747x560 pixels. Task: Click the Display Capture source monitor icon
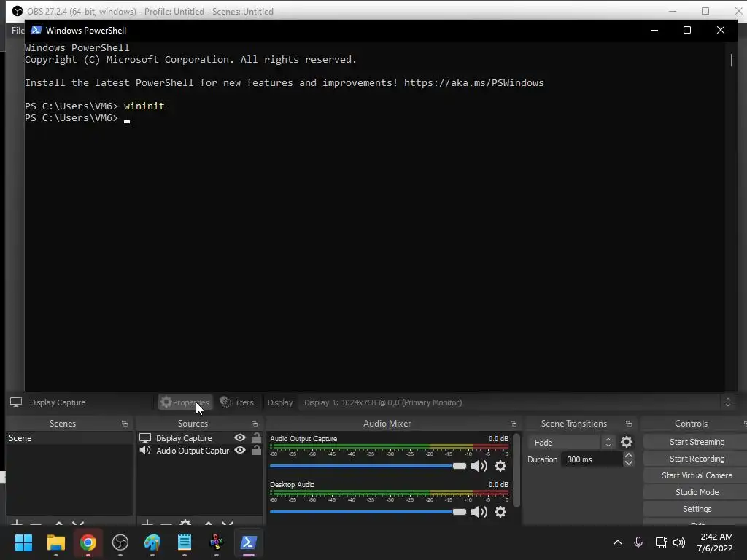click(145, 437)
